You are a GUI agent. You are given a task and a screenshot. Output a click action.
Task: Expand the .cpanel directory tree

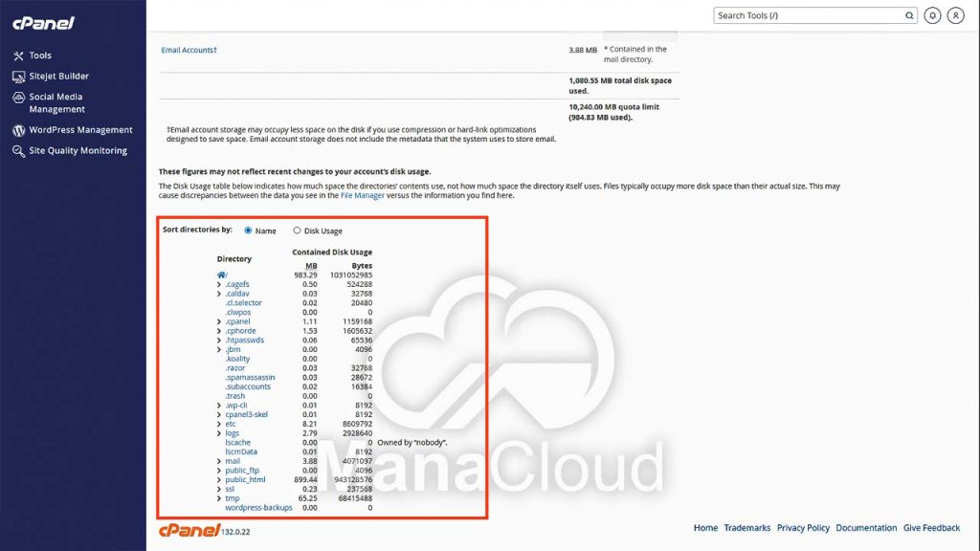click(219, 321)
